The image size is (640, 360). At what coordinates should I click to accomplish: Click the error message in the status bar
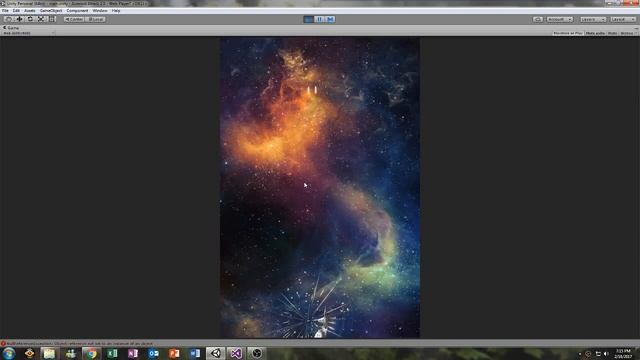80,344
